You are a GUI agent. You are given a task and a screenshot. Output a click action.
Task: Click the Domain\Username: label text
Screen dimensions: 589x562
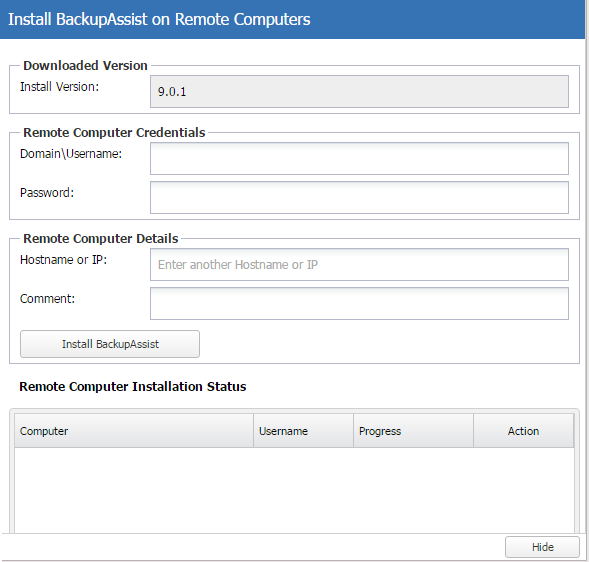tap(71, 154)
